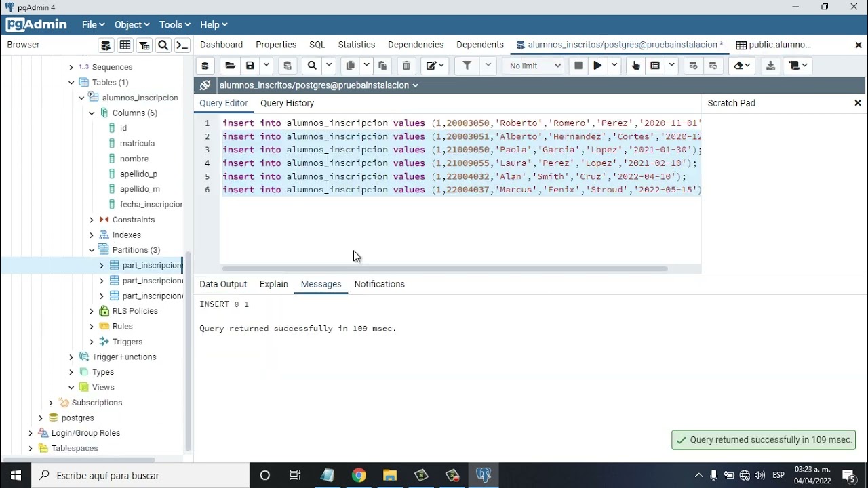Click the Explain Analyze table icon

[655, 66]
